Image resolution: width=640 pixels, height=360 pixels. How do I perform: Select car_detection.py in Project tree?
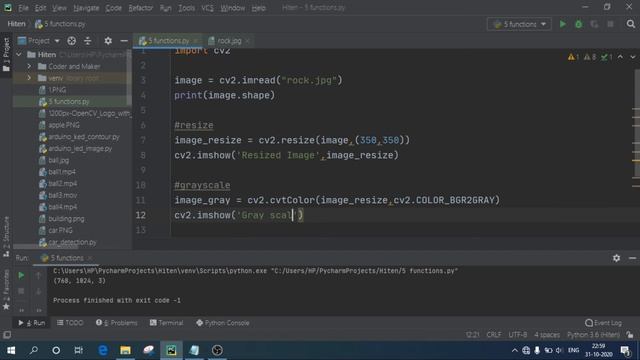72,242
